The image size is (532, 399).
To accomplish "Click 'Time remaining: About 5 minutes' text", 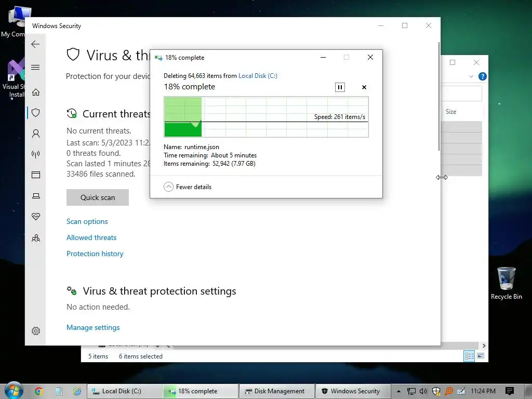I will (210, 155).
